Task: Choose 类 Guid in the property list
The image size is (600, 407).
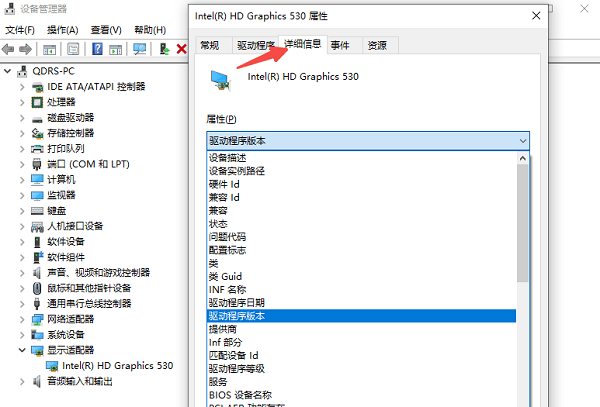Action: point(361,277)
